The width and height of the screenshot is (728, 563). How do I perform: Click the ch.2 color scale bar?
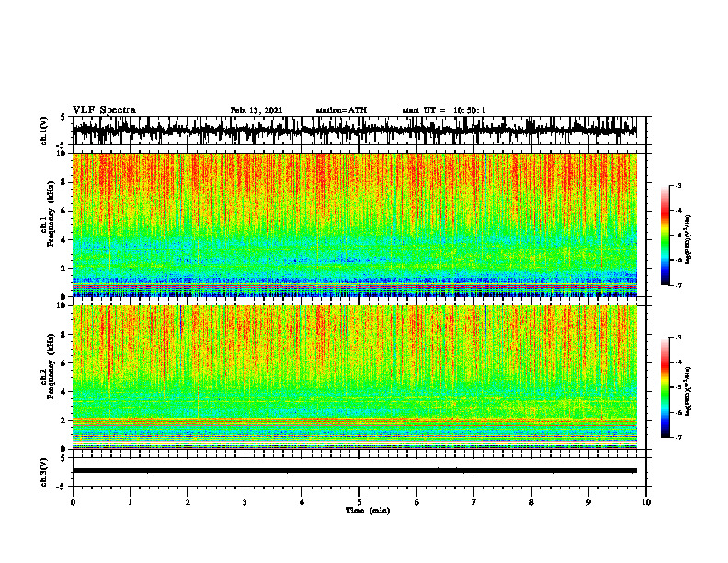pos(665,387)
